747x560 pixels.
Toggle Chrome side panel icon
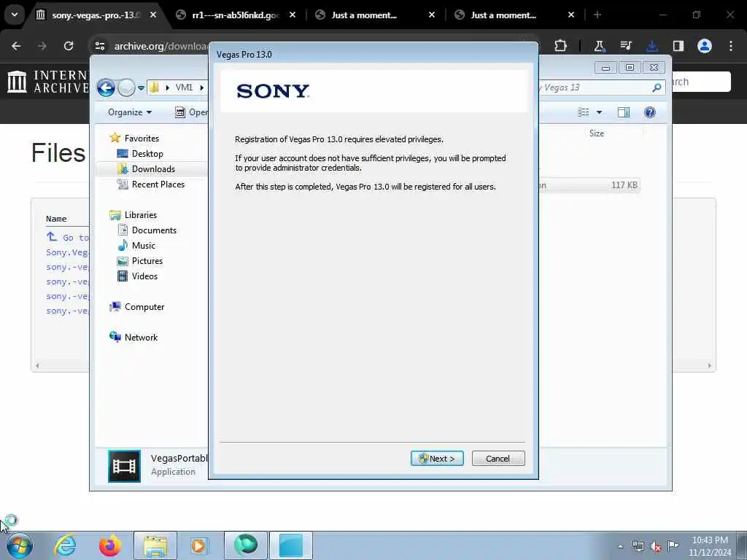click(x=678, y=46)
